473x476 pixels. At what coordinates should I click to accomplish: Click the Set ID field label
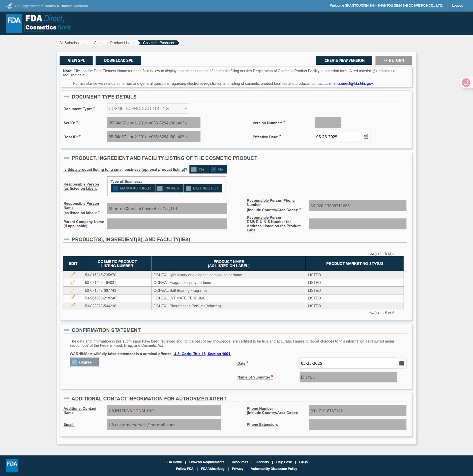[69, 123]
